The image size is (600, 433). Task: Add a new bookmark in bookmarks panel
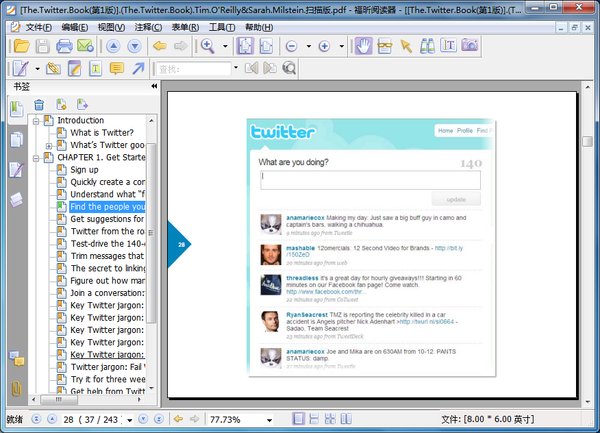point(61,104)
